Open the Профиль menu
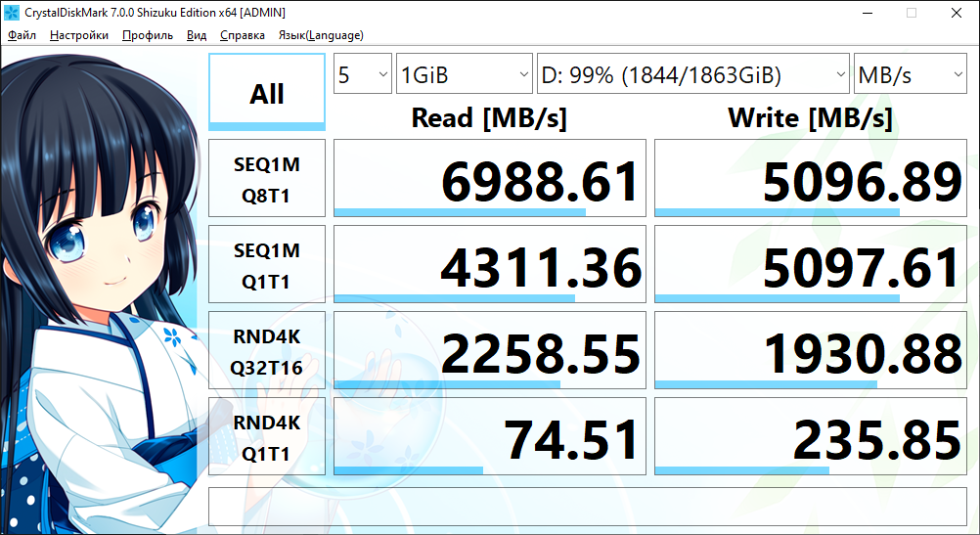 (x=148, y=35)
